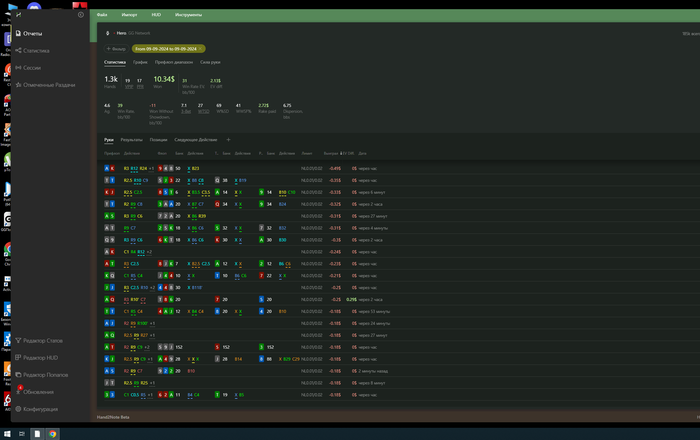Click the 2 минуты назад date cell
700x440 pixels.
click(x=373, y=371)
